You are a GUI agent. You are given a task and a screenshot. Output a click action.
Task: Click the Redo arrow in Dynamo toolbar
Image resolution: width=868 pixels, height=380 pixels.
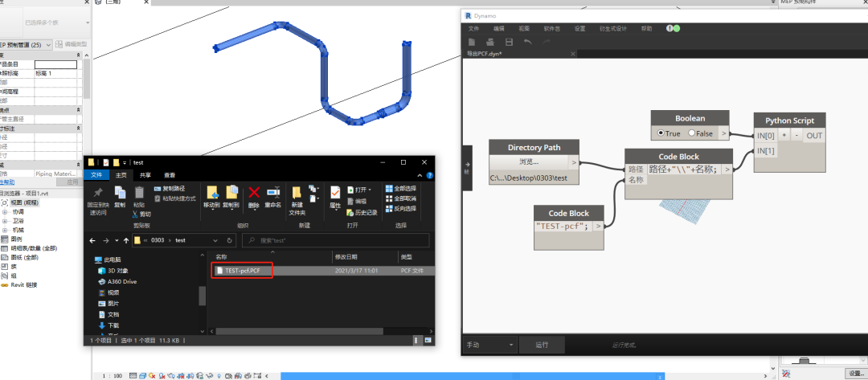[547, 42]
